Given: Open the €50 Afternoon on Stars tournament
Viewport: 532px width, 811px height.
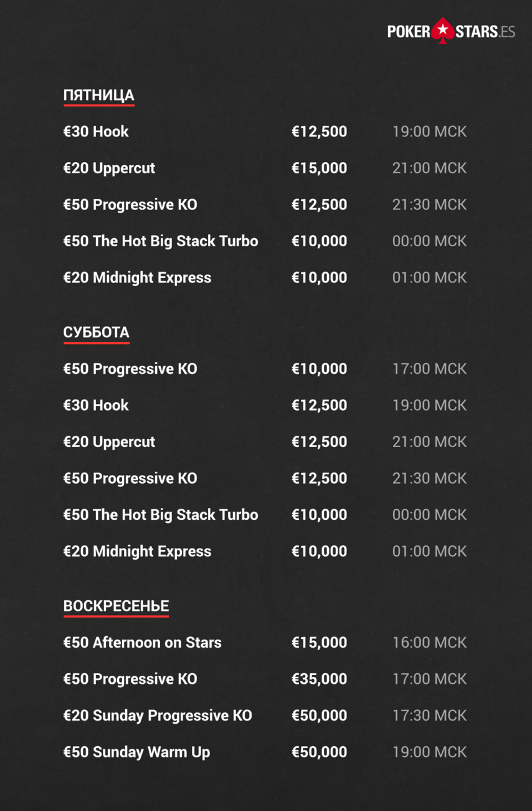Looking at the screenshot, I should (x=143, y=643).
